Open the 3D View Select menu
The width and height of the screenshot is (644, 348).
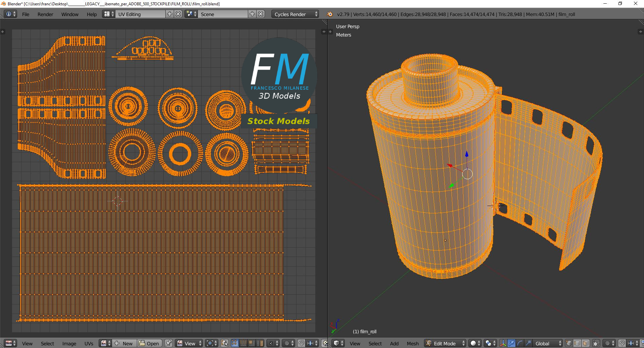[375, 344]
